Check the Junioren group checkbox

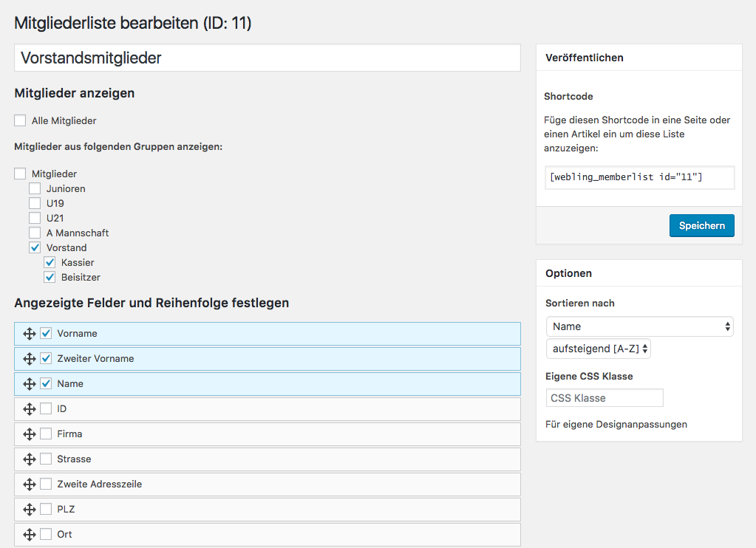click(35, 188)
